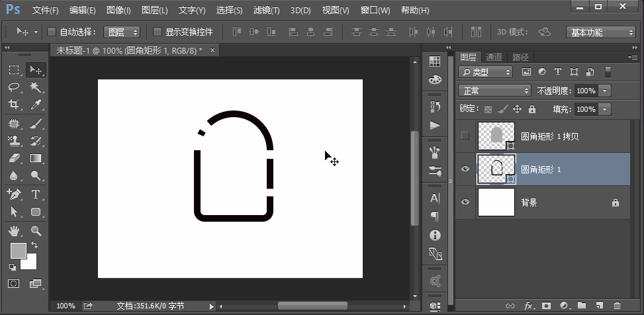
Task: Hide the 圆角矩形 1 layer
Action: 465,169
